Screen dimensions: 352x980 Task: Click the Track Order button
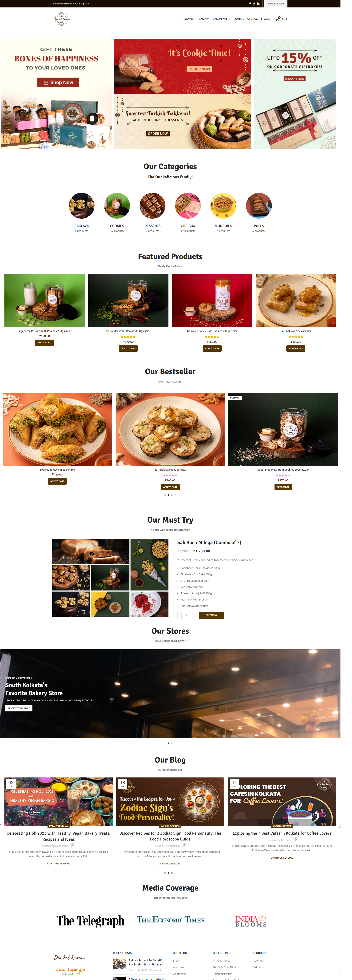(276, 4)
